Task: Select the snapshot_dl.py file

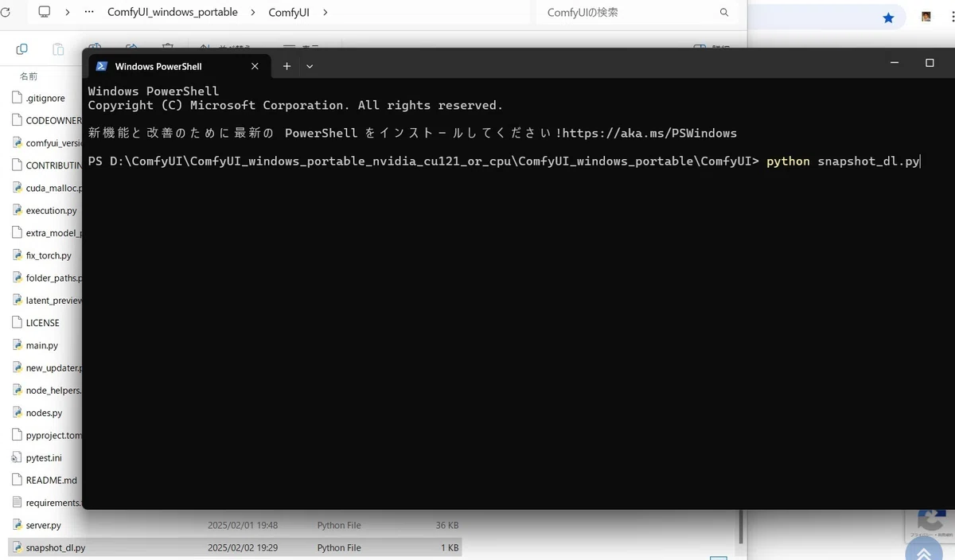Action: [235, 547]
